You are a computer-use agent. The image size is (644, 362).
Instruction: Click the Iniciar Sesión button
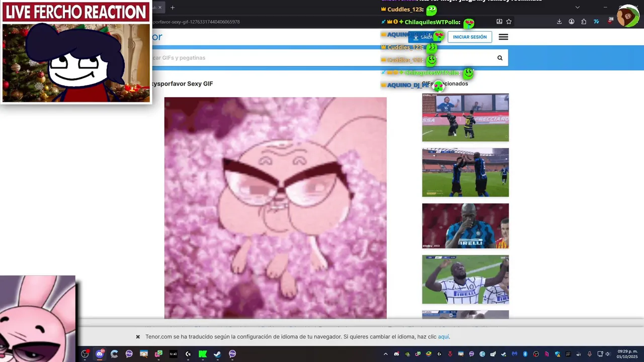pos(470,37)
